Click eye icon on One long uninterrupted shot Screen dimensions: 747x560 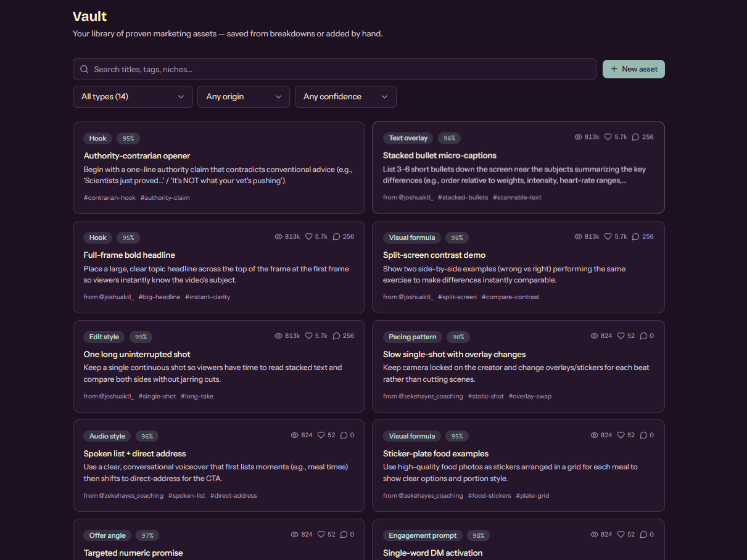click(x=279, y=336)
